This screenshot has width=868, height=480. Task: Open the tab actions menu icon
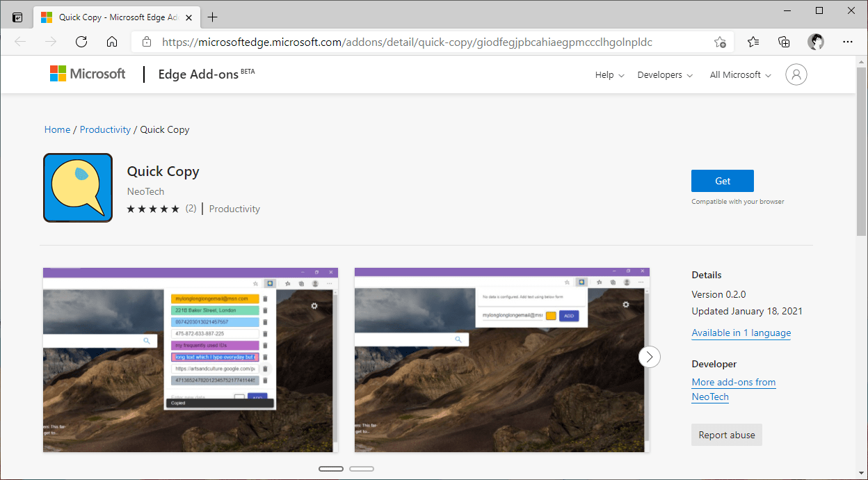[x=17, y=17]
